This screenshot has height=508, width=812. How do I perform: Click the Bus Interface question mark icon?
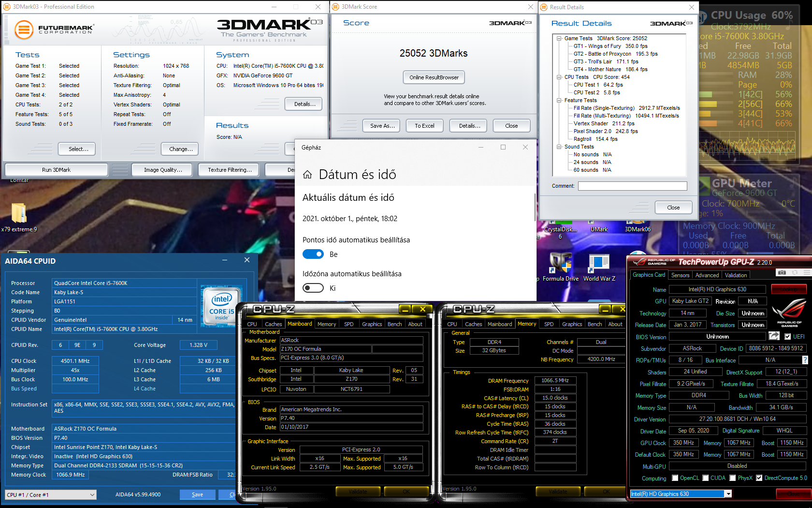[x=805, y=360]
